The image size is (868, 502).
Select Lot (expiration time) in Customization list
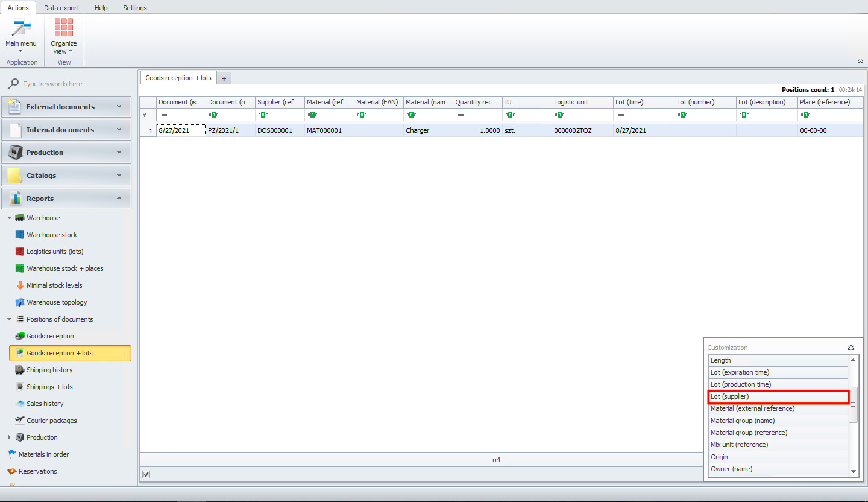click(778, 372)
